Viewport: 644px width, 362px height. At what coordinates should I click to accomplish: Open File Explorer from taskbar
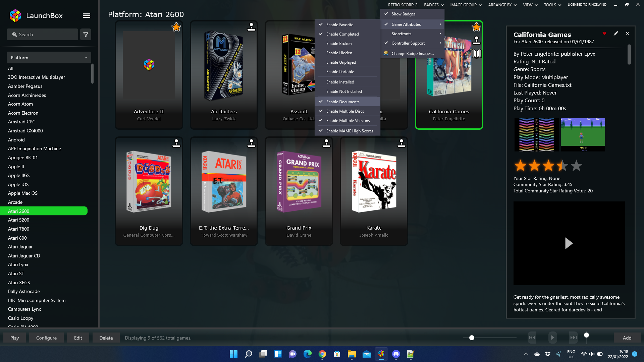point(352,354)
